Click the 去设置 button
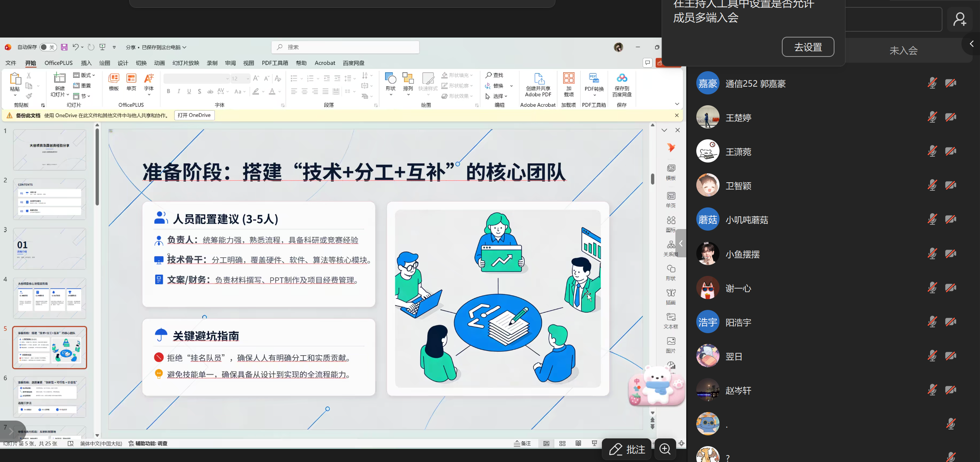 click(808, 47)
